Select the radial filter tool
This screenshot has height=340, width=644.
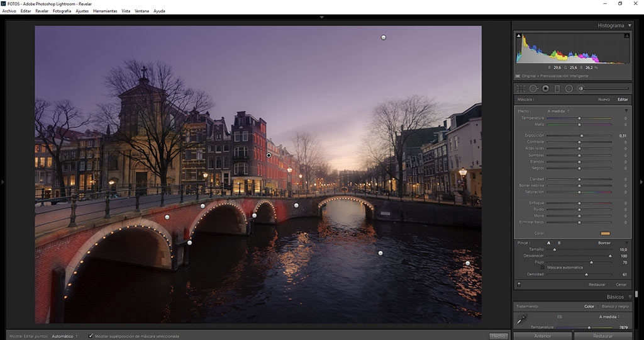click(569, 89)
